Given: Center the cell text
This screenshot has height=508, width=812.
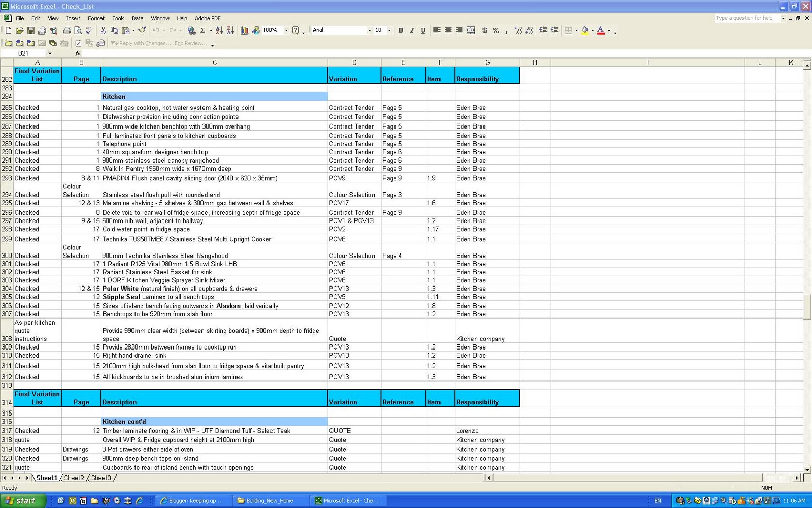Looking at the screenshot, I should [x=448, y=30].
